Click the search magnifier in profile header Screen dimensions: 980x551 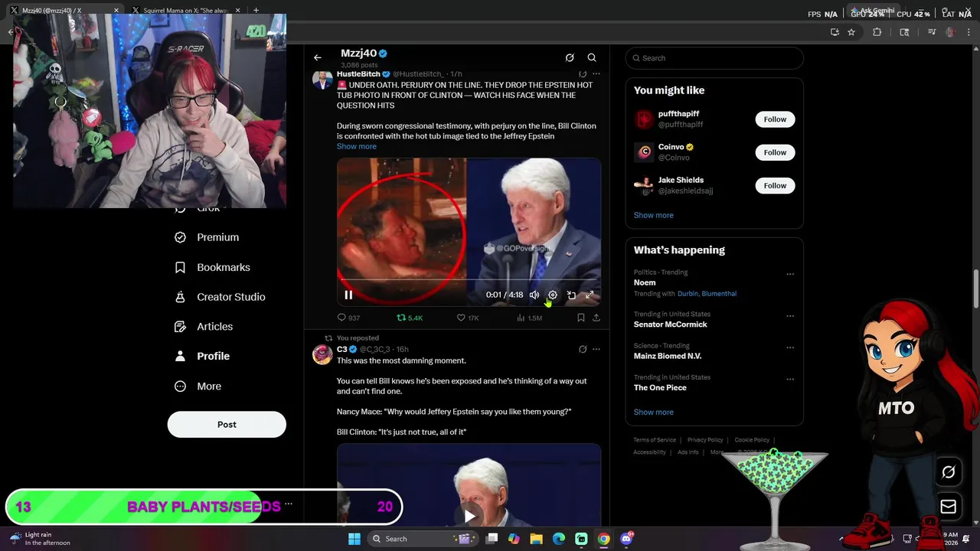592,57
